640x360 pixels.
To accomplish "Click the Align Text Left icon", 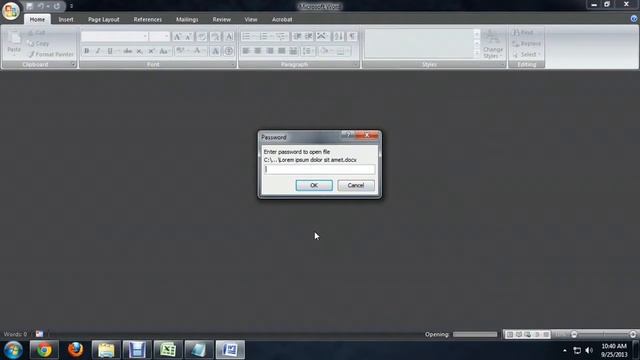I will pos(246,51).
